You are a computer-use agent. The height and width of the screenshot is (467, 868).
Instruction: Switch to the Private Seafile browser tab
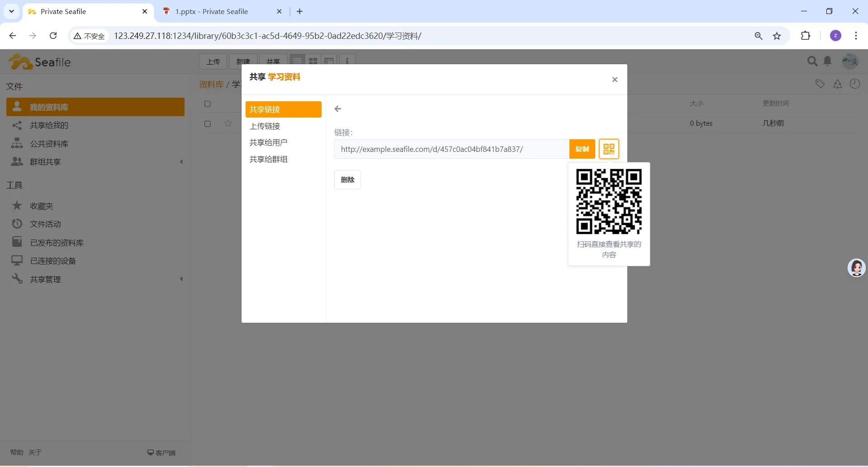88,12
